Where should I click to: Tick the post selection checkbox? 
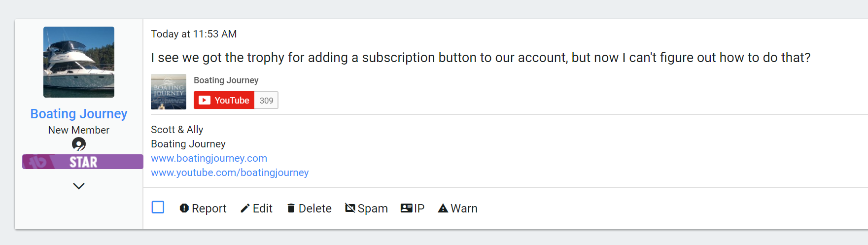coord(158,207)
